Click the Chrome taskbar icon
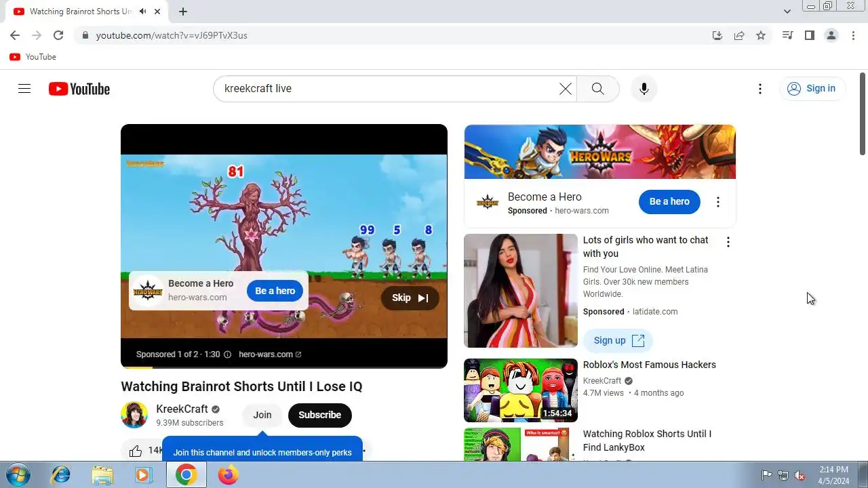Viewport: 868px width, 488px height. (x=186, y=474)
